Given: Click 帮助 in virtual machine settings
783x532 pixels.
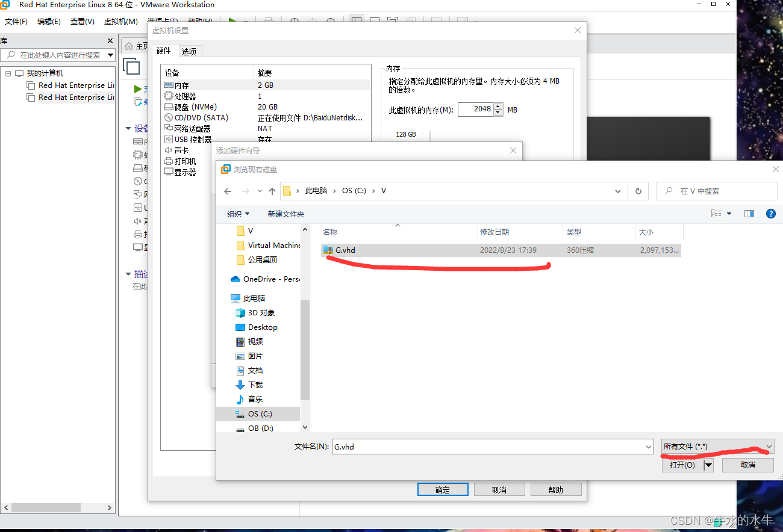Looking at the screenshot, I should pos(556,490).
